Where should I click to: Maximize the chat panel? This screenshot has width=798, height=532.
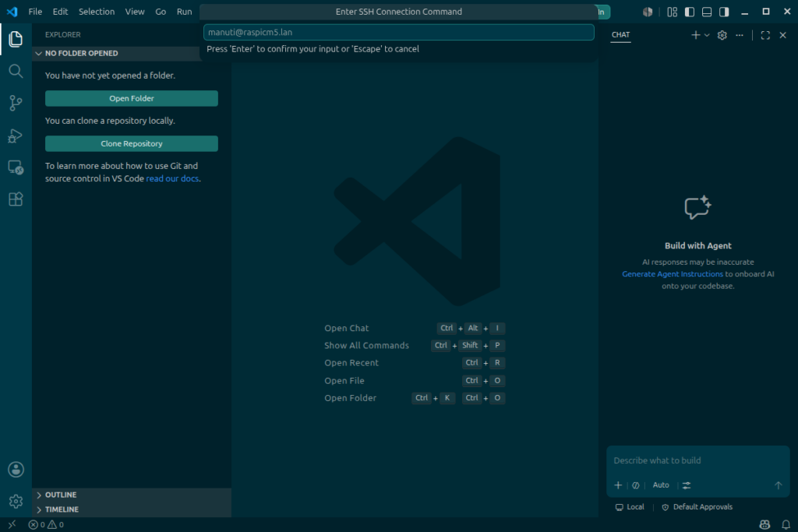coord(765,35)
